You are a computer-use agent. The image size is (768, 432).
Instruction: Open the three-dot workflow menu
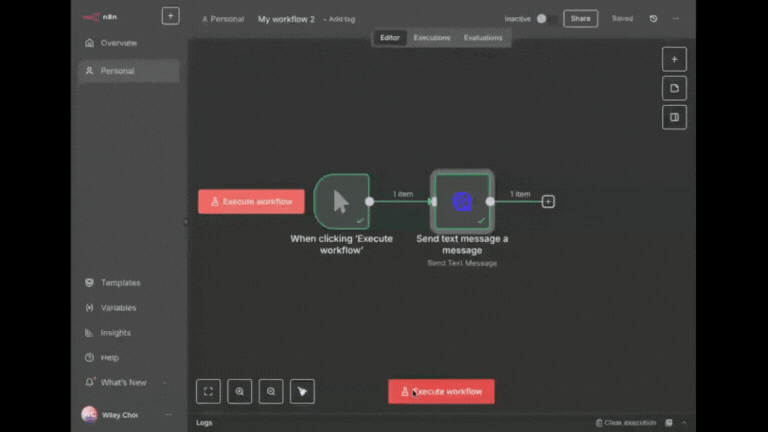tap(676, 19)
